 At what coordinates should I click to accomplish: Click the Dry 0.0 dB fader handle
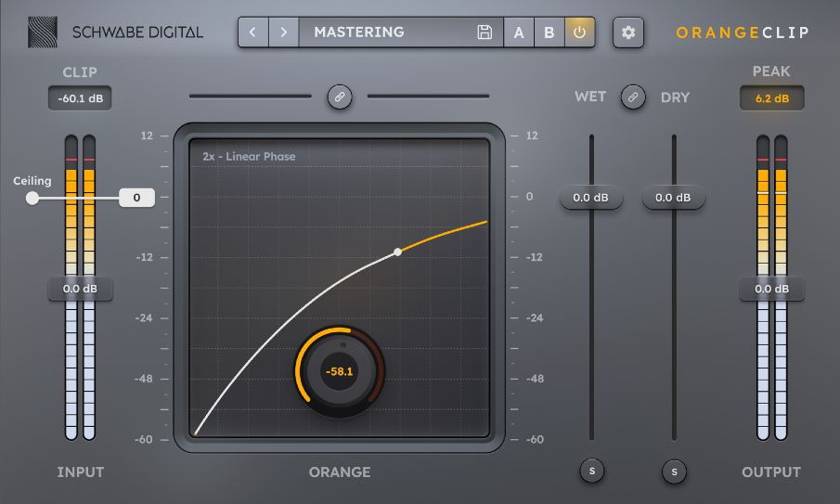pos(674,198)
